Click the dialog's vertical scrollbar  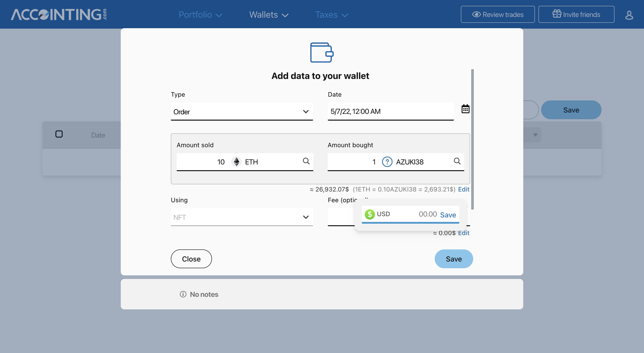pyautogui.click(x=472, y=139)
